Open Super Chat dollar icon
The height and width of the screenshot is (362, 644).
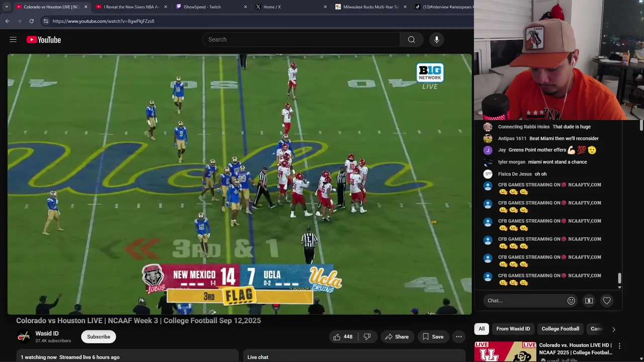pyautogui.click(x=589, y=301)
